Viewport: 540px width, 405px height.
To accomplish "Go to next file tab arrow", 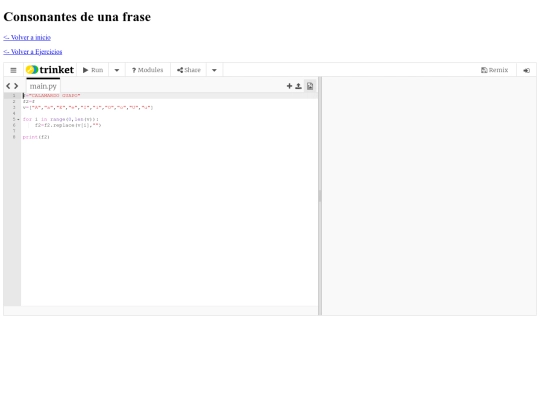I will click(16, 86).
